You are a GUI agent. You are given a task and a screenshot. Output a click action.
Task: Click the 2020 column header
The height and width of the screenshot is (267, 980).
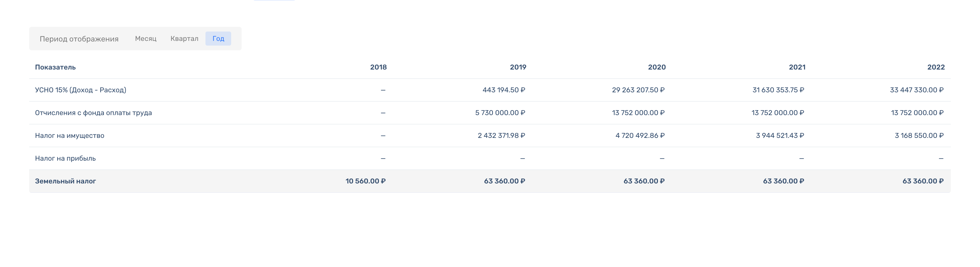tap(657, 67)
